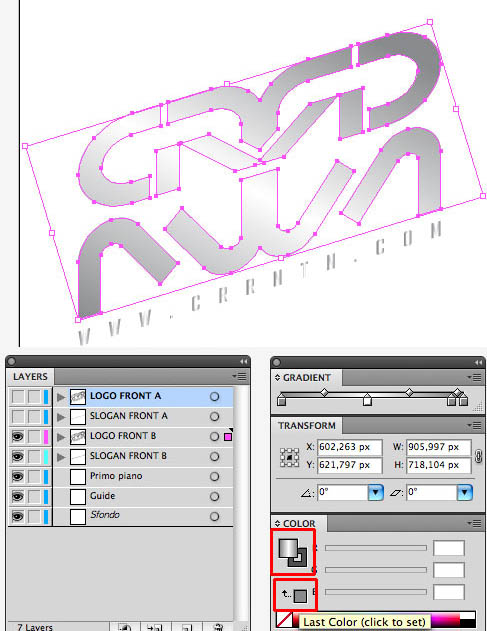
Task: Open the Gradient panel options menu
Action: [x=475, y=377]
